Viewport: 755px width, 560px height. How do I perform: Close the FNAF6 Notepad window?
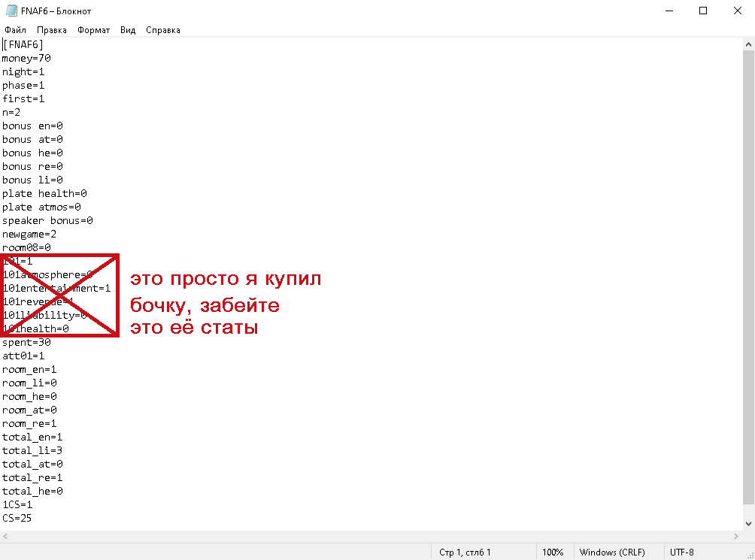point(737,11)
